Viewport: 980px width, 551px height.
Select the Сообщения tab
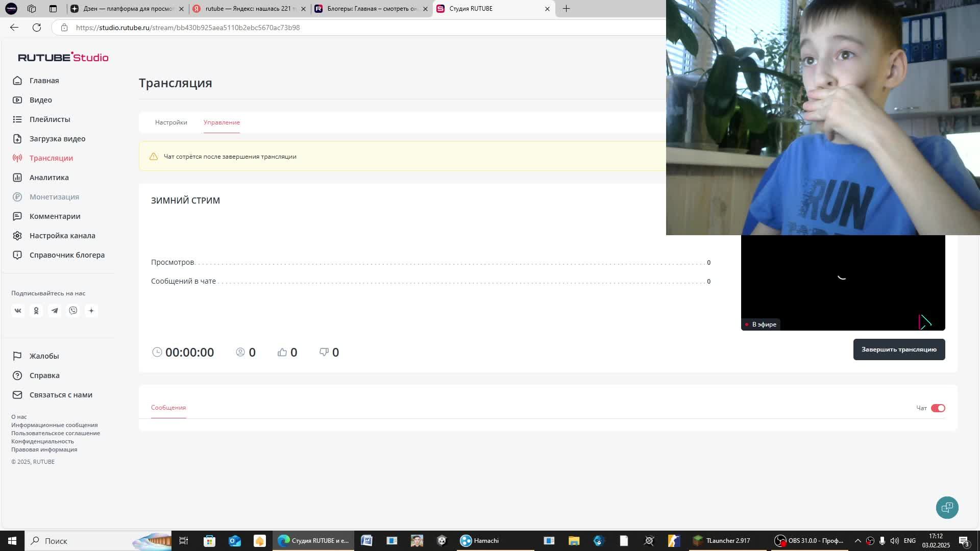point(168,408)
